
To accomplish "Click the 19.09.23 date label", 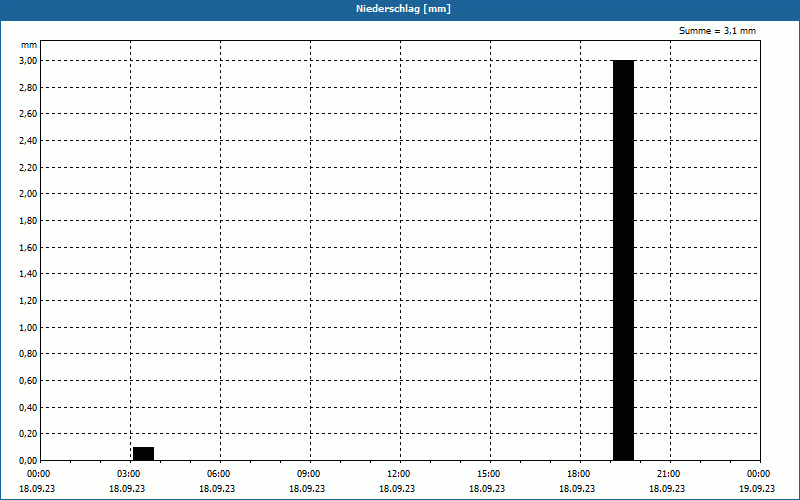I will (757, 489).
